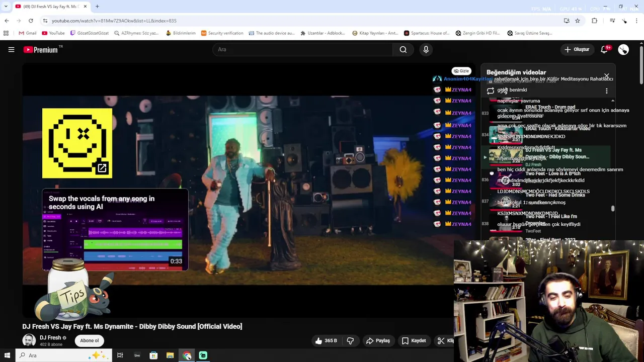Open the Windows Start menu
Screen dimensions: 644x362
tap(7, 355)
